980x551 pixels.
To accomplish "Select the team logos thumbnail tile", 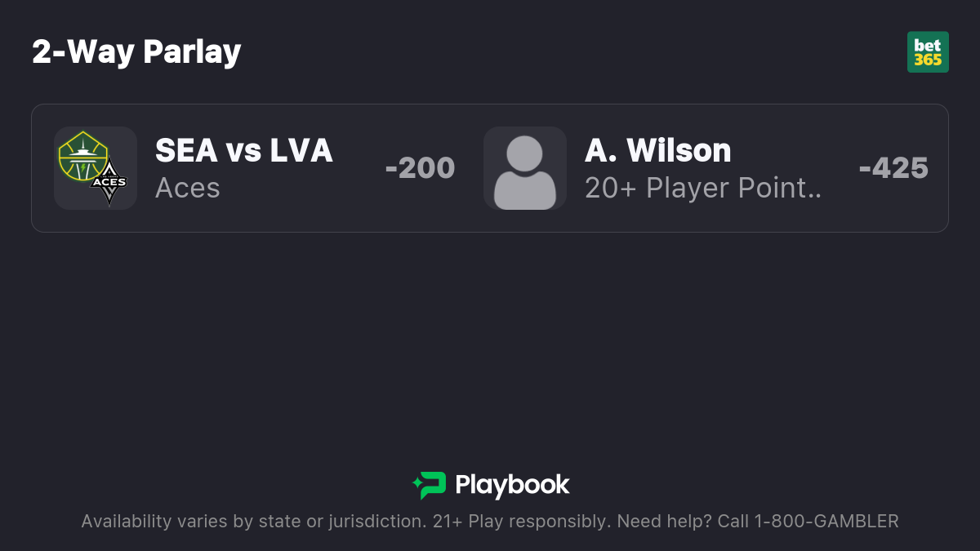I will click(96, 168).
